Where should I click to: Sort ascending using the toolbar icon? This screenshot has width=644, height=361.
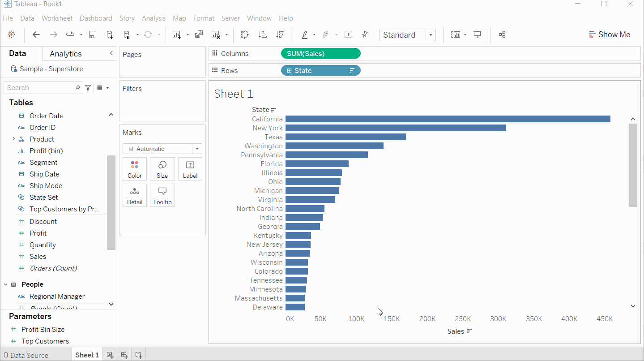(x=263, y=35)
